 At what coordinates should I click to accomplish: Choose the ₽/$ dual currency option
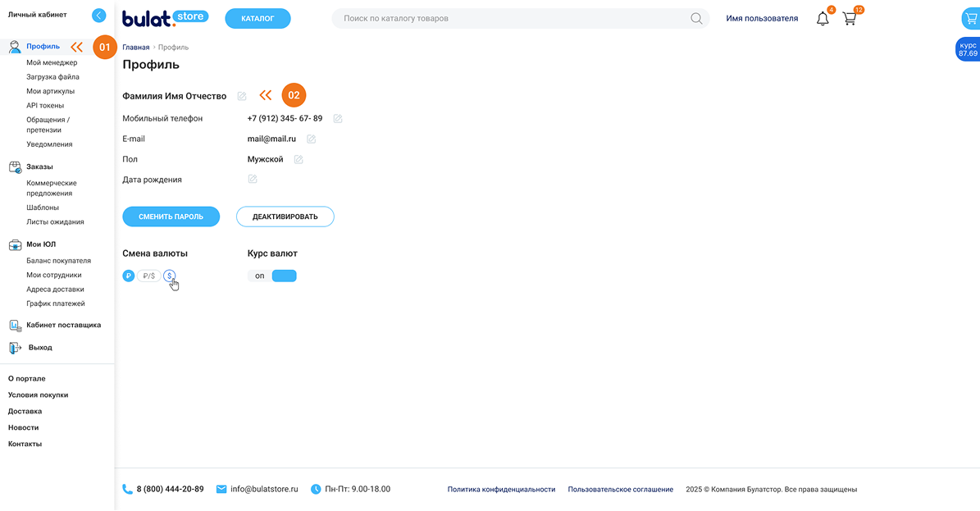[148, 276]
